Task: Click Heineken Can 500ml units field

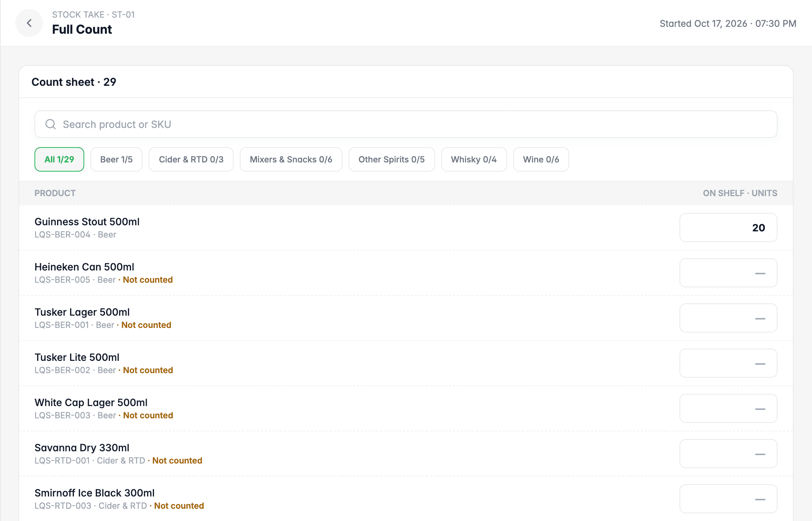Action: pyautogui.click(x=728, y=273)
